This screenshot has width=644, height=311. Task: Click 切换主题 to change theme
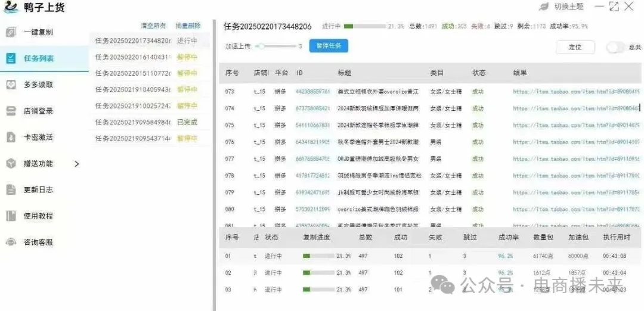click(x=568, y=7)
